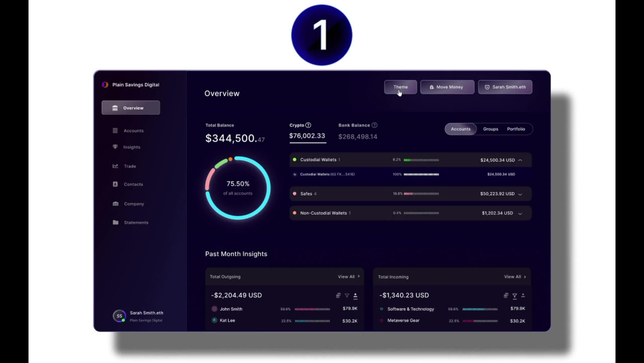Click the person icon in Total Incoming
The width and height of the screenshot is (644, 363).
523,295
